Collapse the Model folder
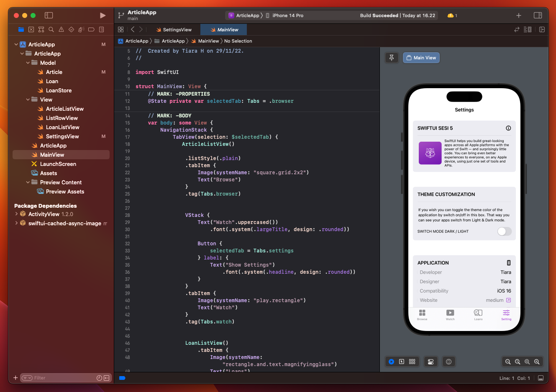The image size is (556, 392). coord(28,63)
